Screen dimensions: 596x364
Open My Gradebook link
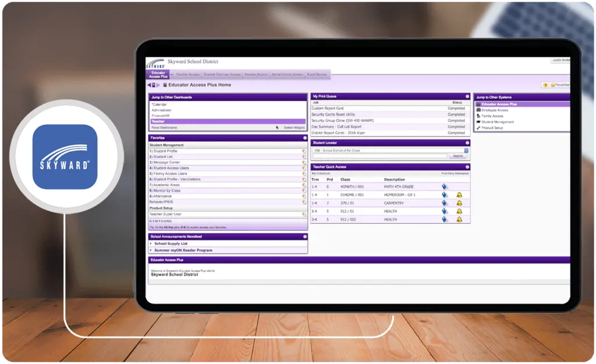pyautogui.click(x=321, y=173)
